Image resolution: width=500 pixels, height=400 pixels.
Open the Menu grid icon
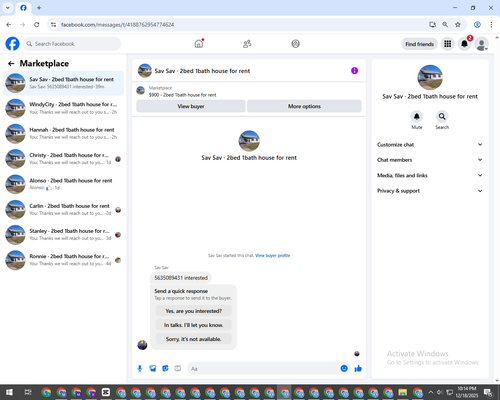pyautogui.click(x=448, y=44)
